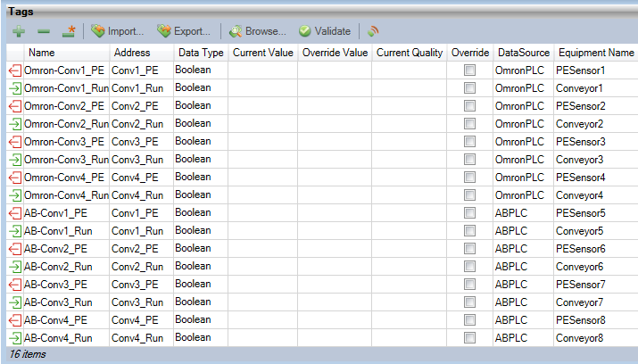Check Override box for PESensor5 row
This screenshot has height=364, width=638.
[x=469, y=213]
